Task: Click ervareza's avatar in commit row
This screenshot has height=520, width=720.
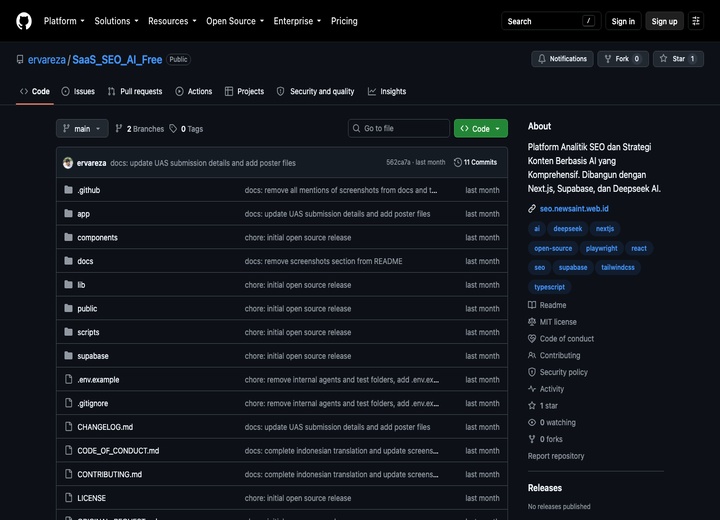Action: [x=68, y=163]
